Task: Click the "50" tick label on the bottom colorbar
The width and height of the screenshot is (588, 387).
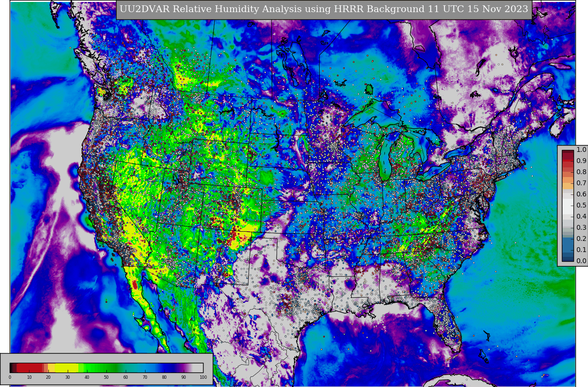Action: (x=106, y=377)
